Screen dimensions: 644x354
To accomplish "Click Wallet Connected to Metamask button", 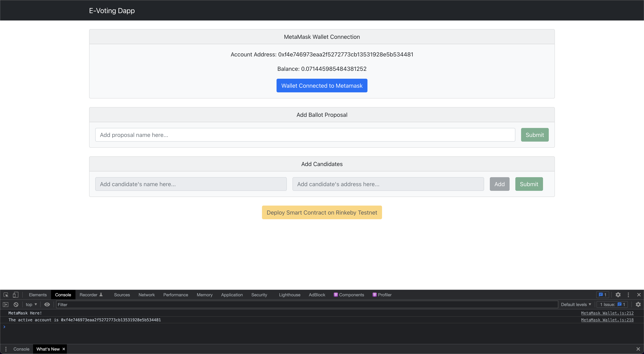I will (x=322, y=85).
